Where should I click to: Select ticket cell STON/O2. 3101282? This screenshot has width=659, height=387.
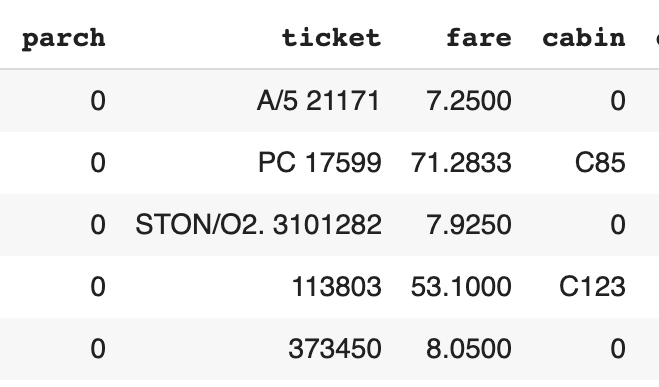tap(258, 224)
